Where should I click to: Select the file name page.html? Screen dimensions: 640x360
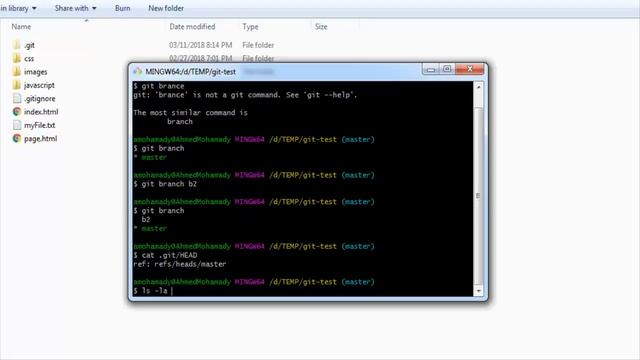point(40,139)
